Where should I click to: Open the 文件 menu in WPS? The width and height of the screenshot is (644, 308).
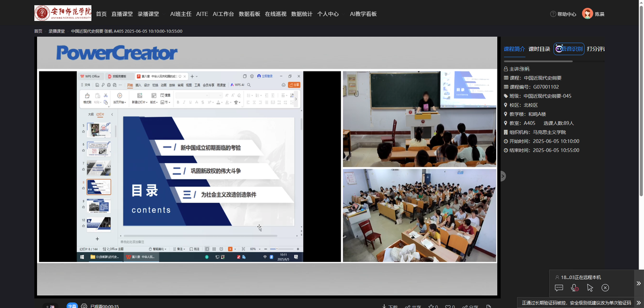85,85
